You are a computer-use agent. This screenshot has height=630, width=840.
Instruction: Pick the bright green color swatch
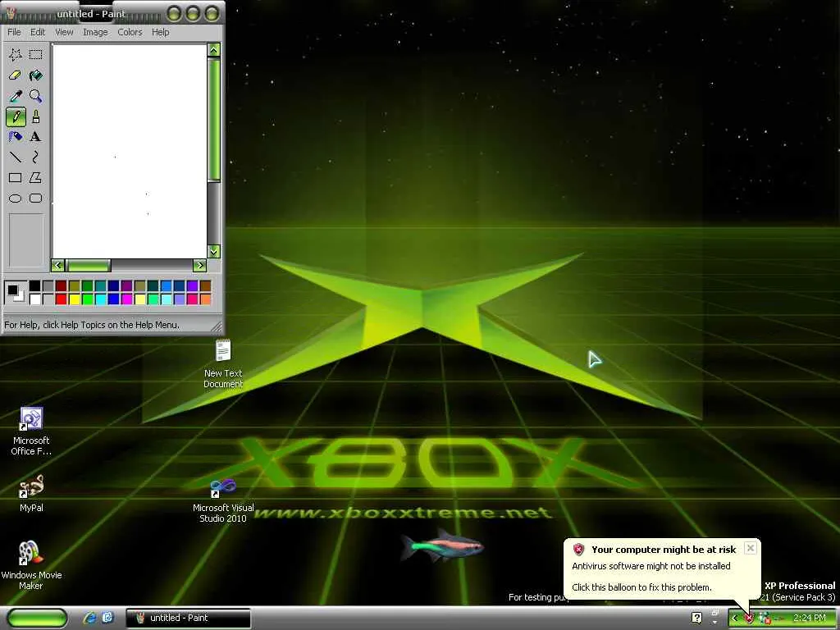[x=87, y=299]
